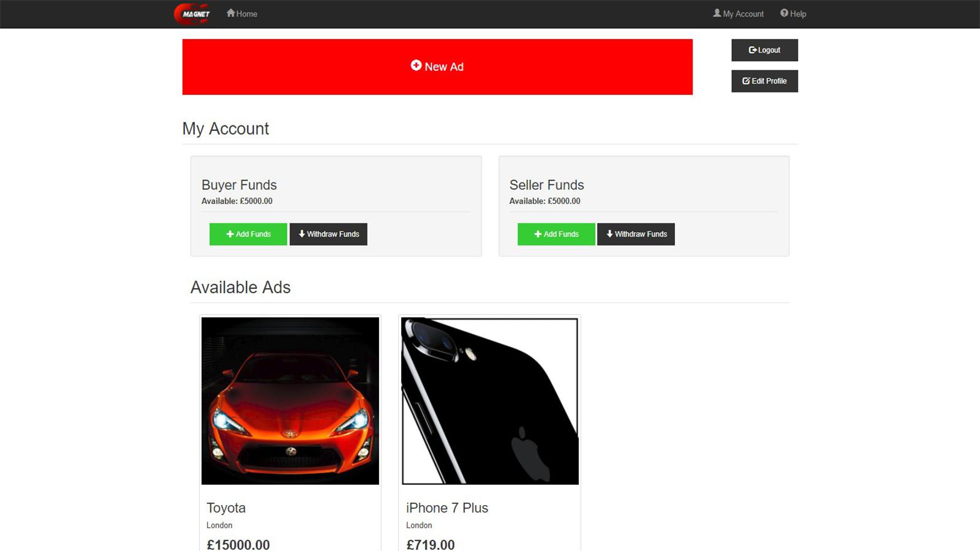Select the Toyota ad title
This screenshot has width=980, height=551.
[226, 508]
